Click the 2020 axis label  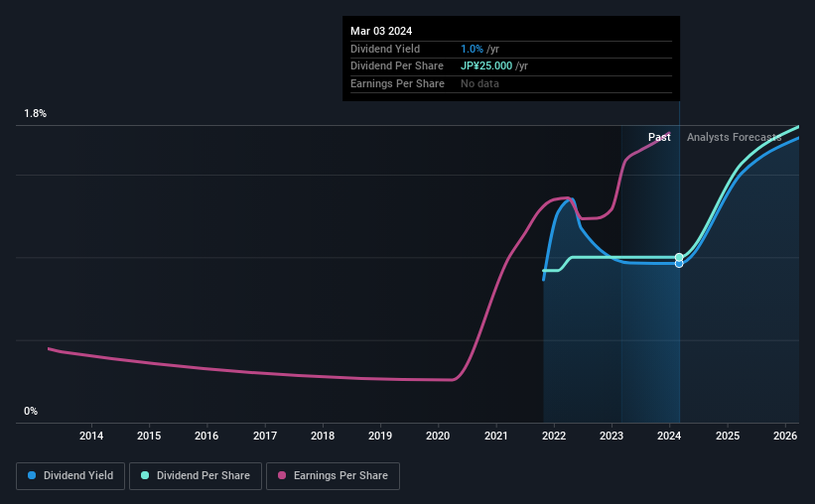[x=438, y=436]
